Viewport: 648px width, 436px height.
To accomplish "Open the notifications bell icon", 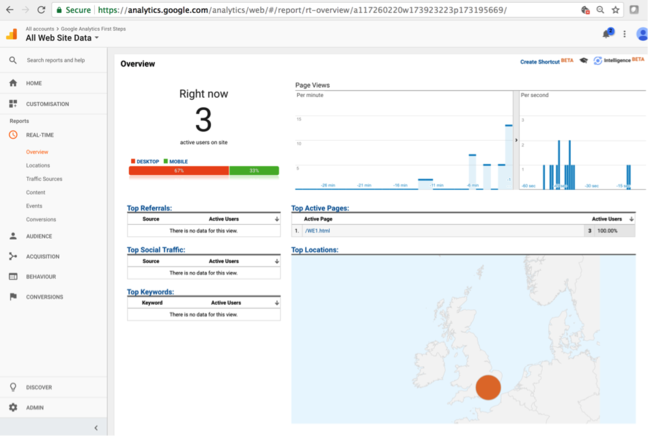I will 606,34.
